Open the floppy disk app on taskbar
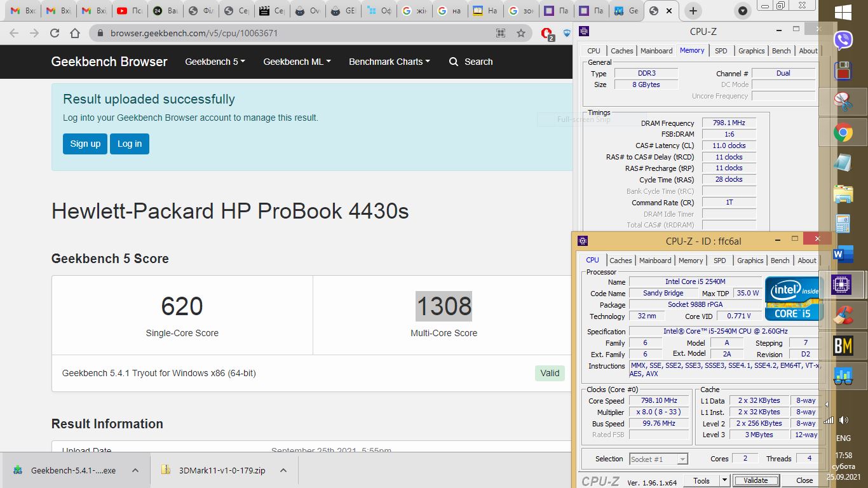 (x=843, y=70)
